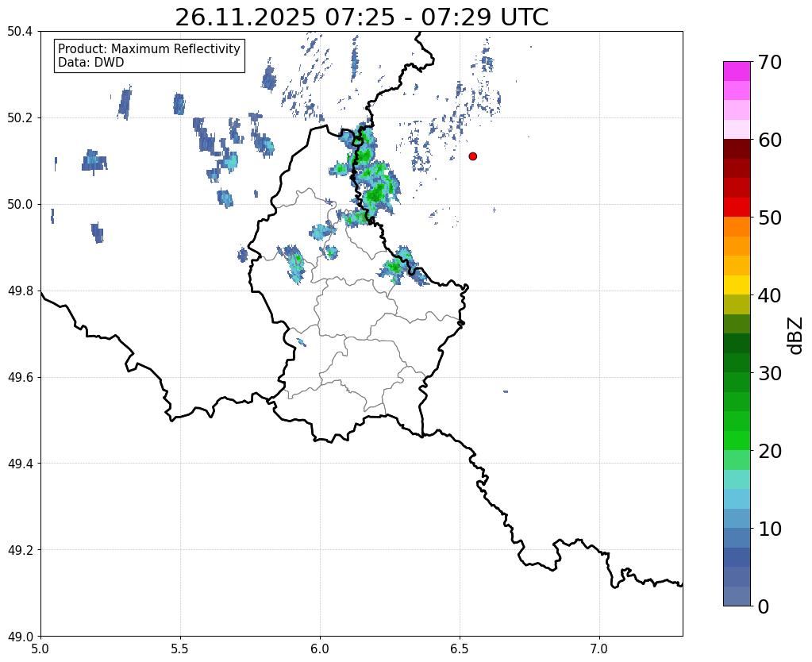The image size is (812, 662).
Task: Click latitude label 50.2
Action: click(x=20, y=118)
